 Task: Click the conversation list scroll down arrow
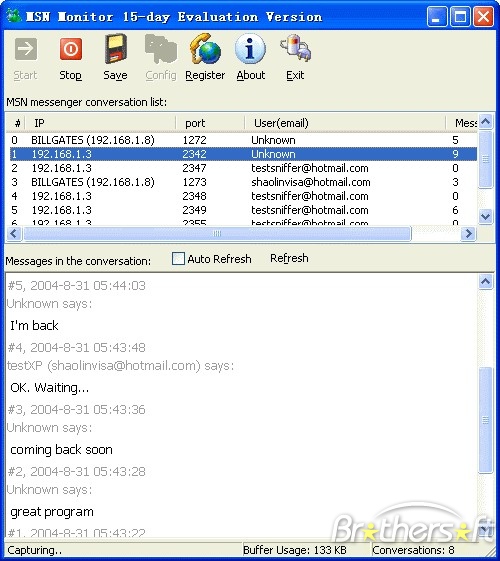[485, 216]
